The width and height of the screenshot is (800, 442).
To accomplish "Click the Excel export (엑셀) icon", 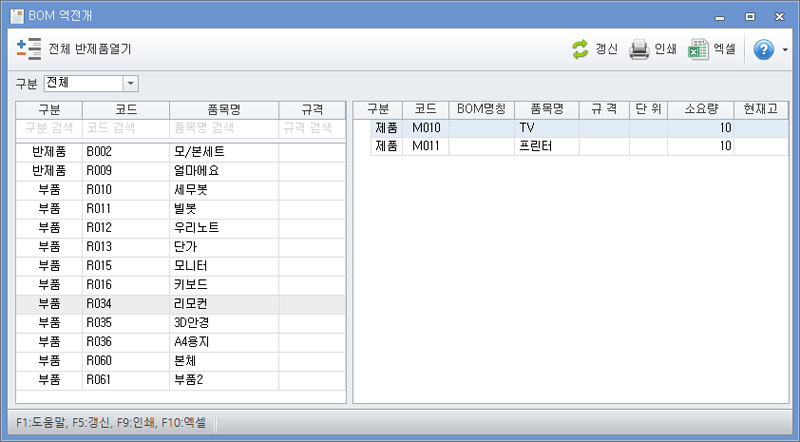I will [698, 49].
